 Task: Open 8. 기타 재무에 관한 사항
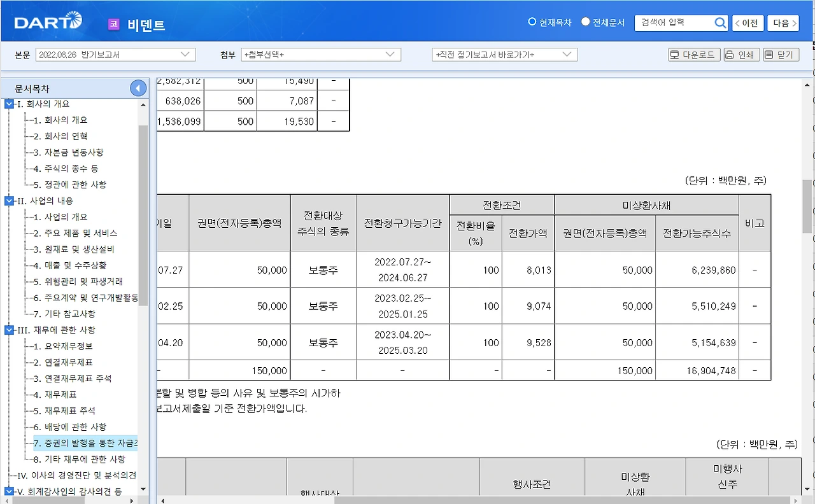[x=80, y=459]
